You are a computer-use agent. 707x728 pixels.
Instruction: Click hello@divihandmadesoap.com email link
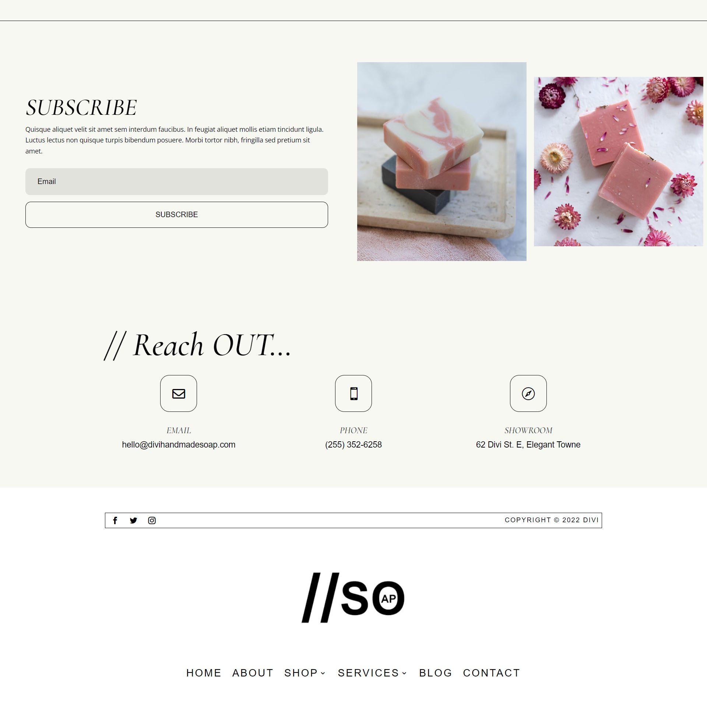[178, 445]
